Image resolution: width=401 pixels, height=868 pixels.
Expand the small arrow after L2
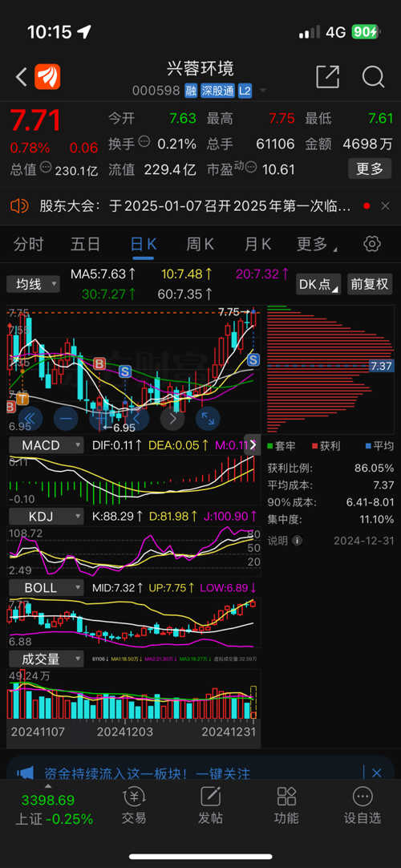click(263, 91)
